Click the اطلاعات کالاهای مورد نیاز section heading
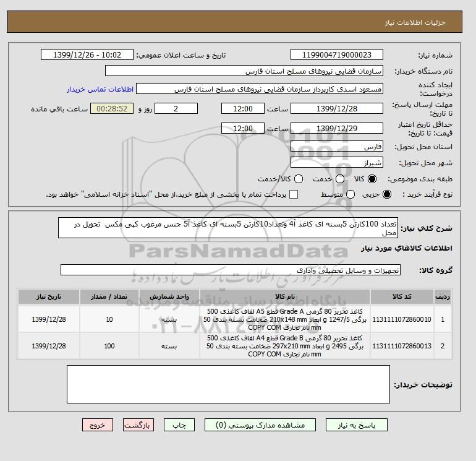 point(407,248)
